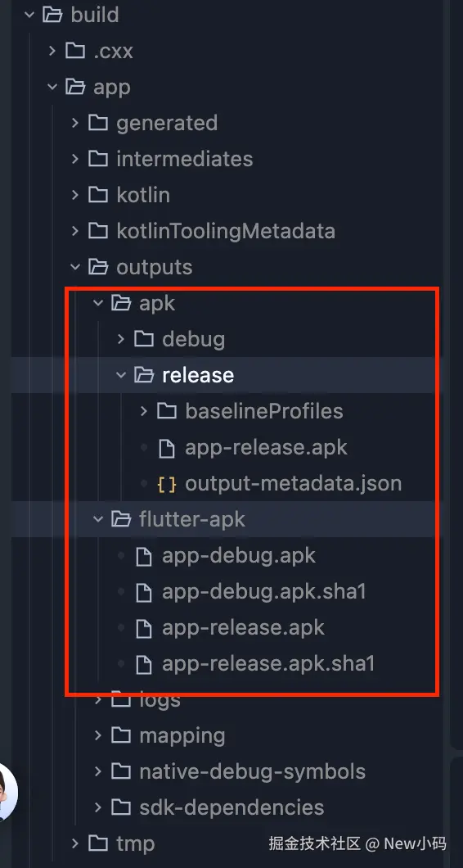463x868 pixels.
Task: Expand the debug folder chevron
Action: (121, 339)
